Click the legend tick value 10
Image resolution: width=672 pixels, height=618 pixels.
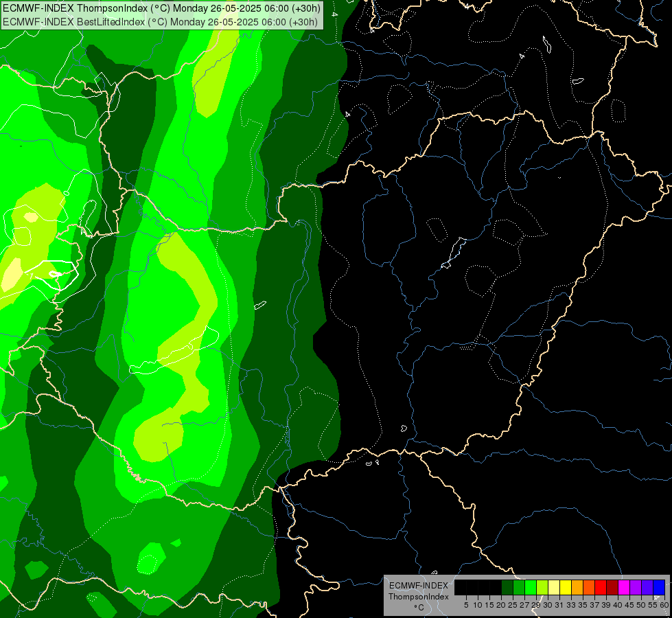478,605
